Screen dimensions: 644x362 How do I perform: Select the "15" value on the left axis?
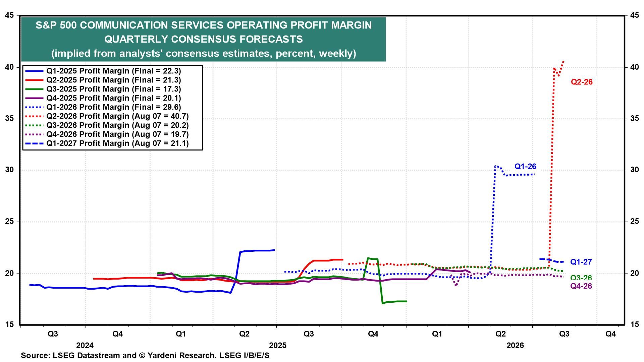pyautogui.click(x=10, y=324)
